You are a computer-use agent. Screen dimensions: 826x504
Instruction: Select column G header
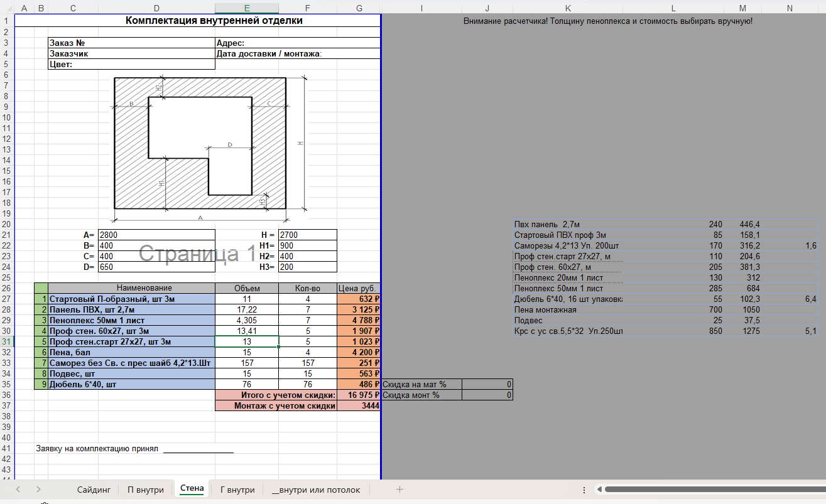[359, 8]
